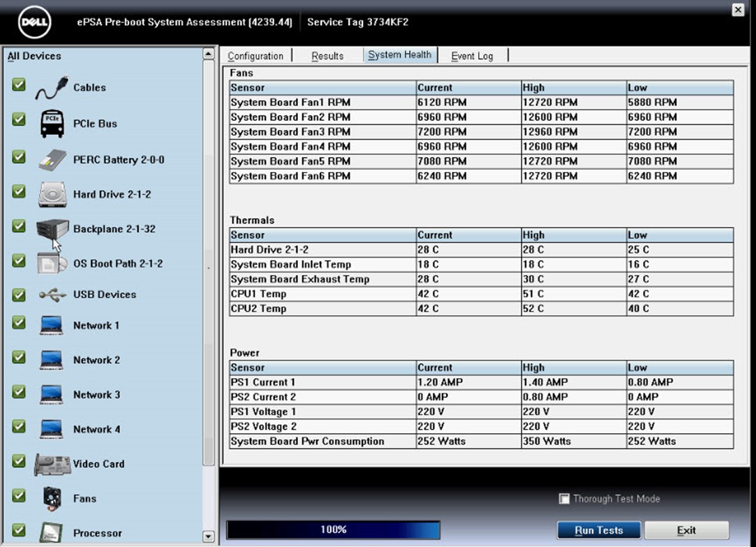The width and height of the screenshot is (756, 547).
Task: Select the PCIe Bus icon
Action: [52, 124]
